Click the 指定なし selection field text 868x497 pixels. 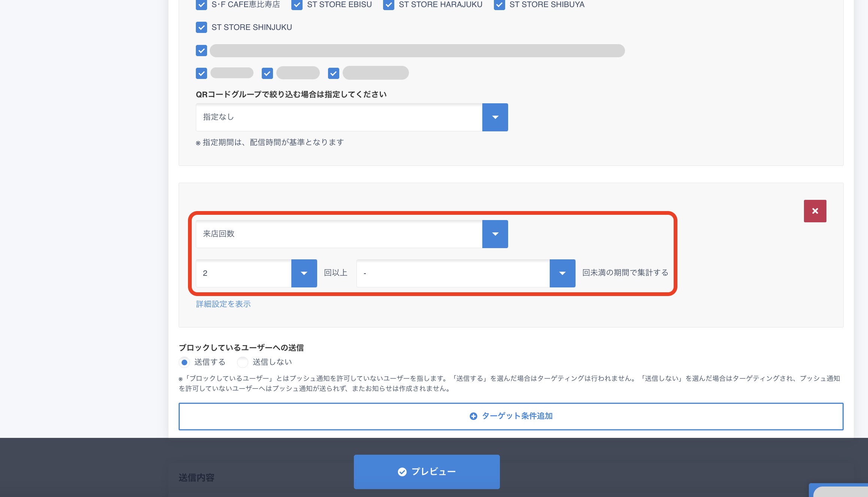point(219,117)
